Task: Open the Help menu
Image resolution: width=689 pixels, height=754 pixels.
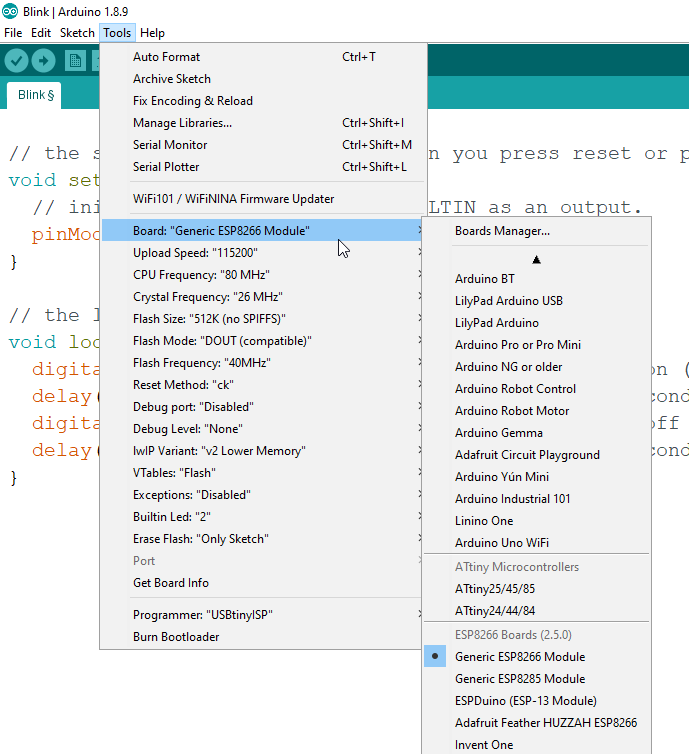Action: click(x=152, y=33)
